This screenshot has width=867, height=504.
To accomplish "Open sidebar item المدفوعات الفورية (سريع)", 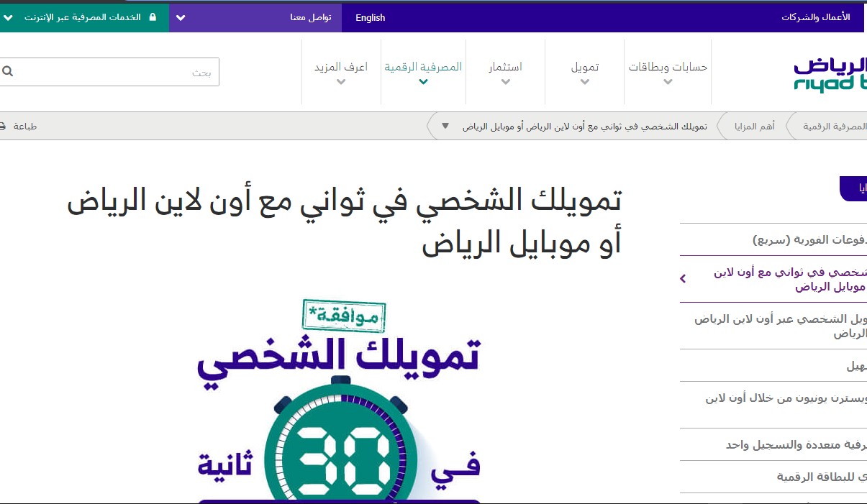I will (x=773, y=239).
